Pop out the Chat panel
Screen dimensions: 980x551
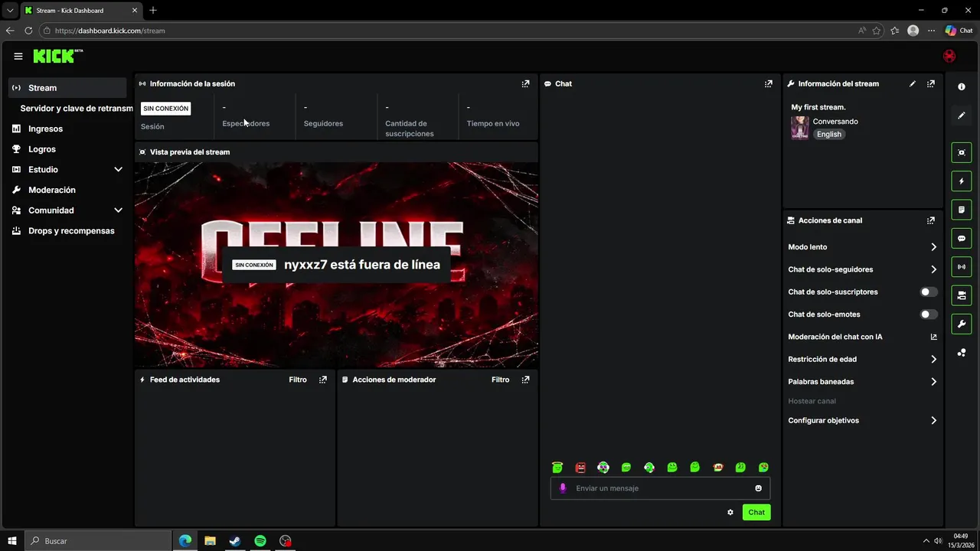(769, 83)
